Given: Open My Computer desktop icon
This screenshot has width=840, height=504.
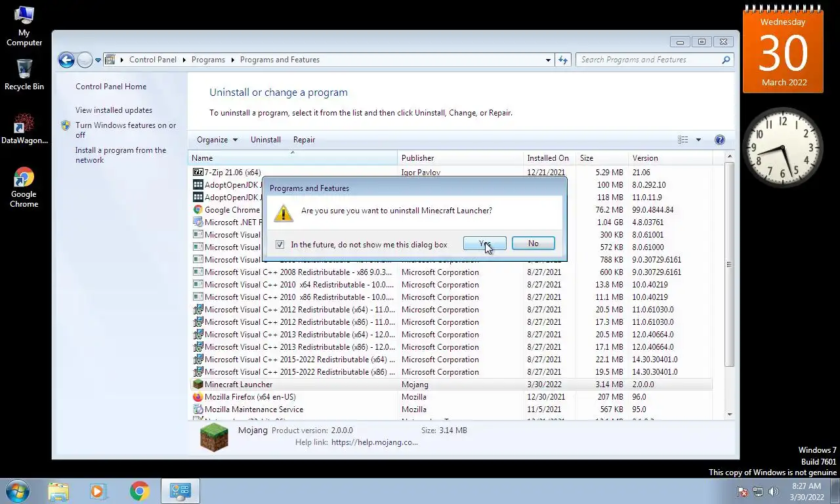Looking at the screenshot, I should tap(24, 26).
